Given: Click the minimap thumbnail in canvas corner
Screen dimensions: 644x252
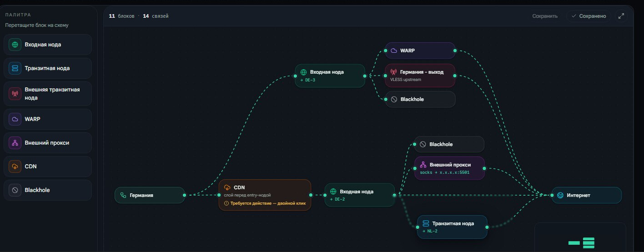Looking at the screenshot, I should (580, 237).
